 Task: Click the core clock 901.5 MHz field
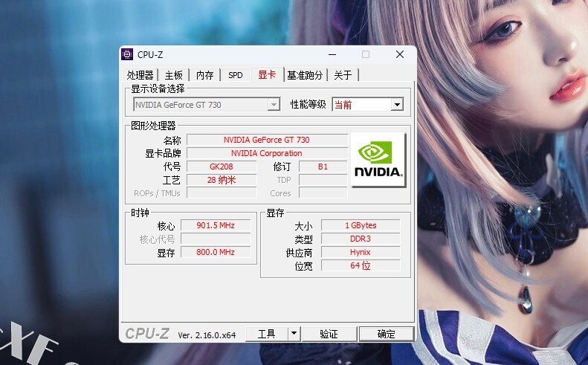pyautogui.click(x=216, y=225)
